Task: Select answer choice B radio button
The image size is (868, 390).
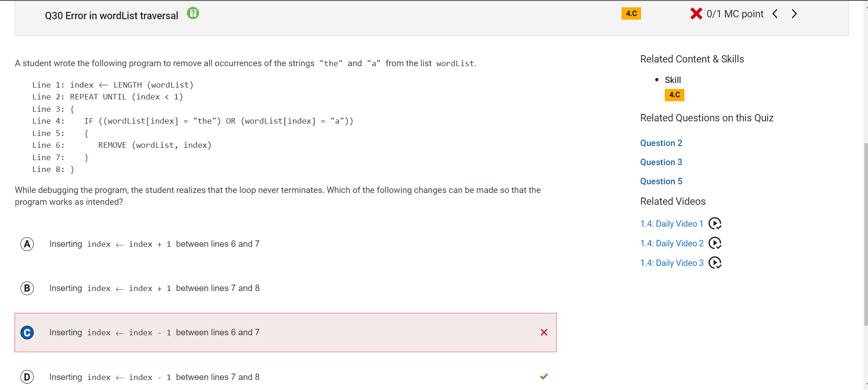Action: pyautogui.click(x=27, y=288)
